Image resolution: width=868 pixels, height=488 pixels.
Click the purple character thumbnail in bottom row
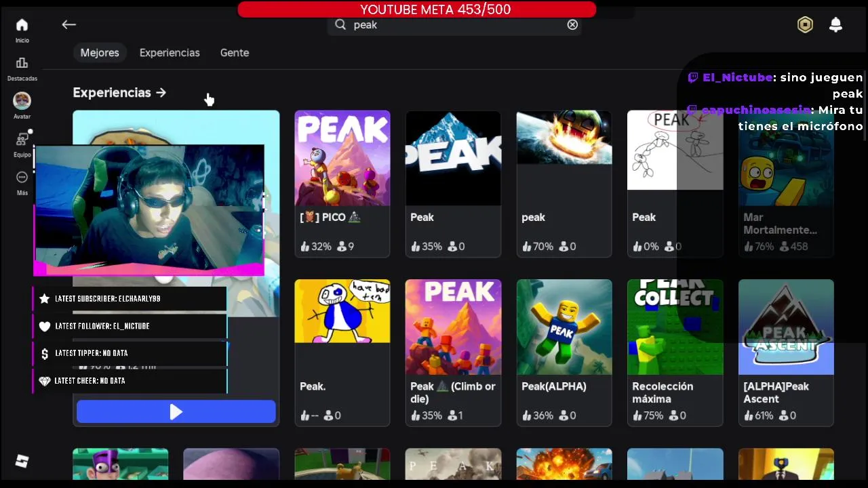[x=120, y=464]
